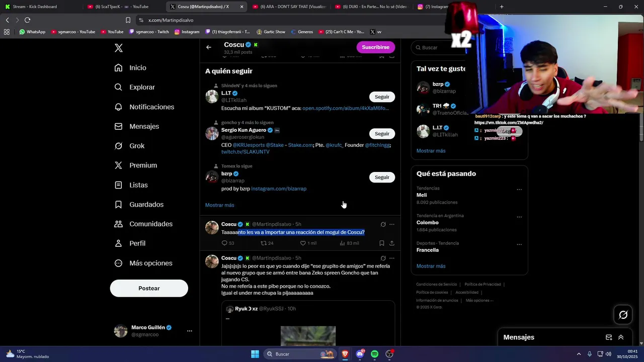Open the Windows Start menu
644x362 pixels.
coord(255,354)
